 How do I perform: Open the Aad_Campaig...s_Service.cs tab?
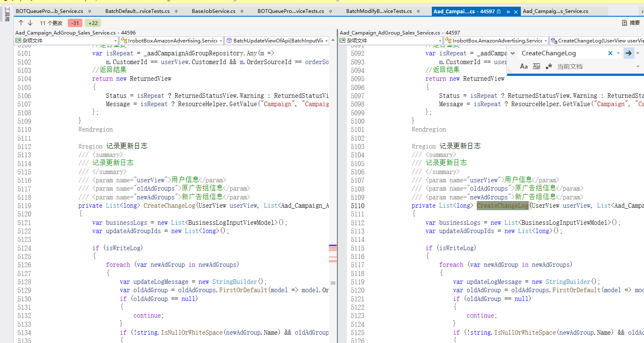click(555, 11)
